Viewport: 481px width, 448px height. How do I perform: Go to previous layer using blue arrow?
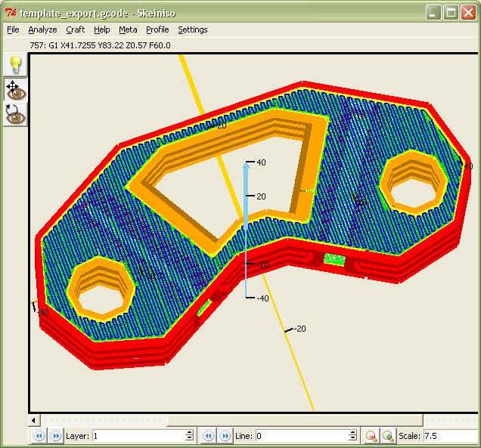(38, 436)
